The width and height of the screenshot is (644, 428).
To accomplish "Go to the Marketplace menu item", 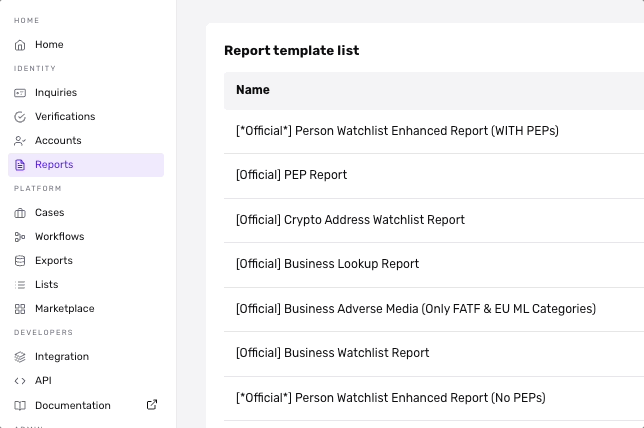I will click(64, 309).
